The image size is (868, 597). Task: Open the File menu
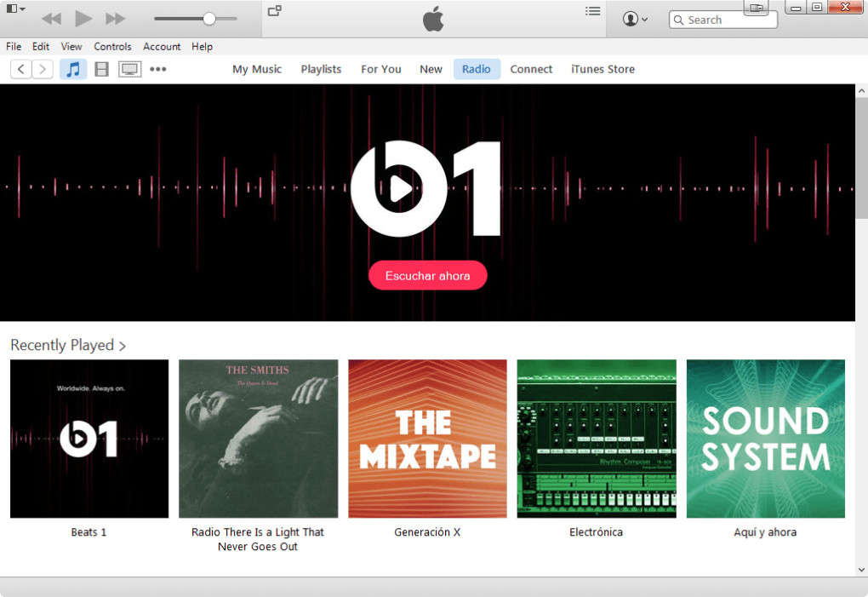(x=14, y=47)
